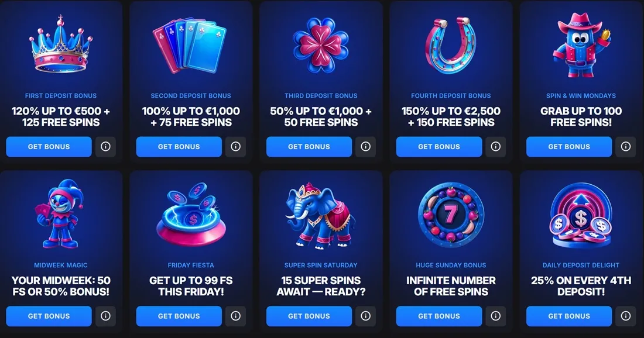
Task: Show Friday Fiesta info details icon
Action: click(x=235, y=316)
